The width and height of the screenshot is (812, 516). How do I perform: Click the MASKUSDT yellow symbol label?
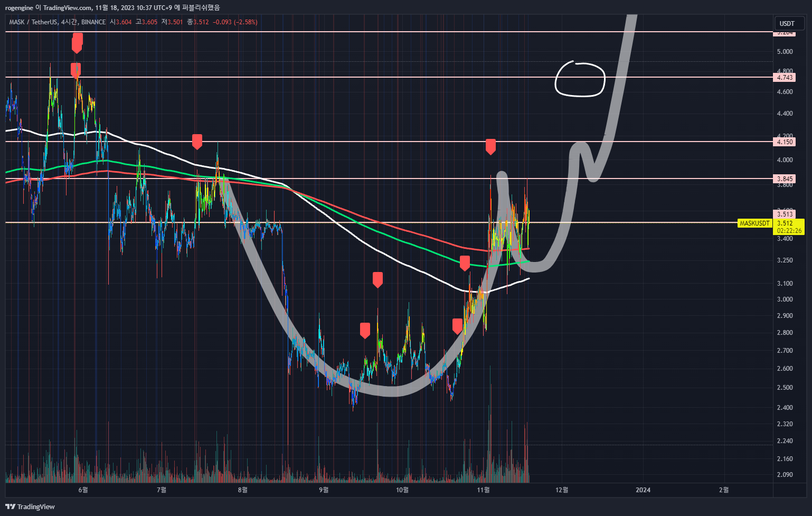pyautogui.click(x=754, y=223)
